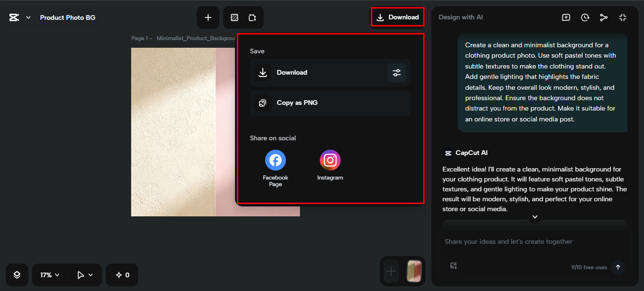Add a new element with the plus toolbar icon
The image size is (644, 291).
[208, 17]
